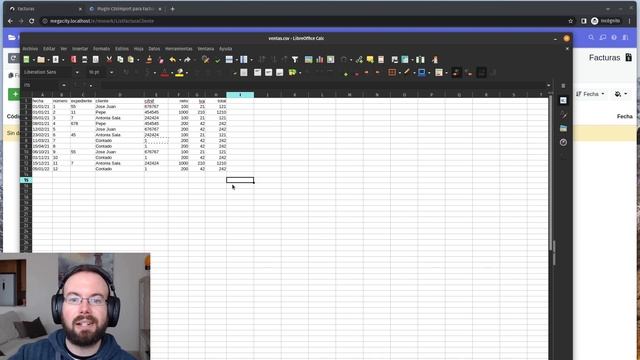
Task: Insert chart using the bar chart icon
Action: tap(320, 60)
